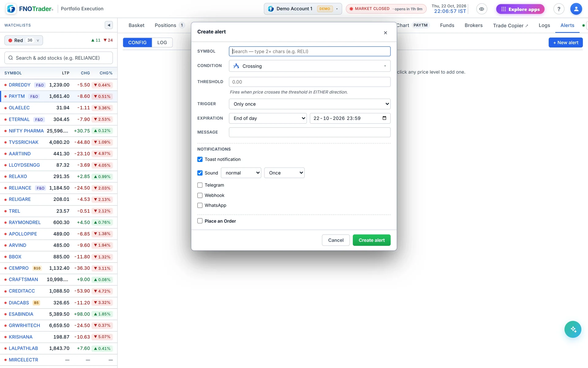
Task: Click the Cancel button in dialog
Action: click(336, 240)
